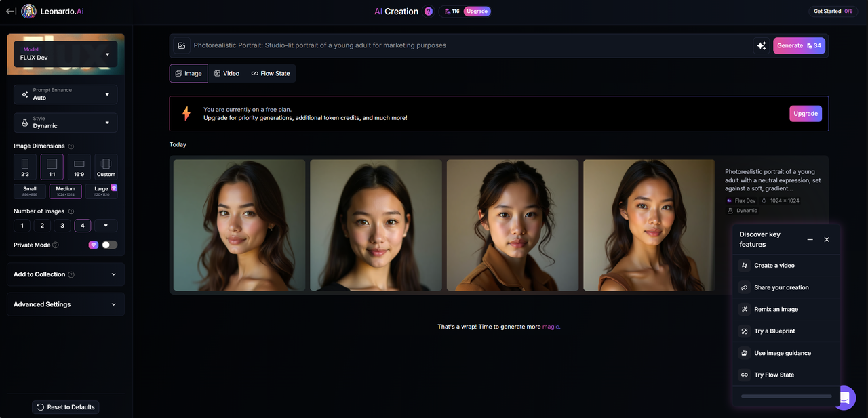Screen dimensions: 868x418
Task: Open the FLUX Dev model dropdown
Action: (66, 54)
